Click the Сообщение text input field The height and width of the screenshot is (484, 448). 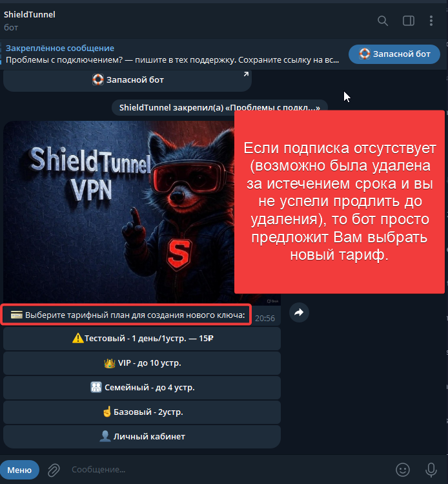tap(228, 470)
